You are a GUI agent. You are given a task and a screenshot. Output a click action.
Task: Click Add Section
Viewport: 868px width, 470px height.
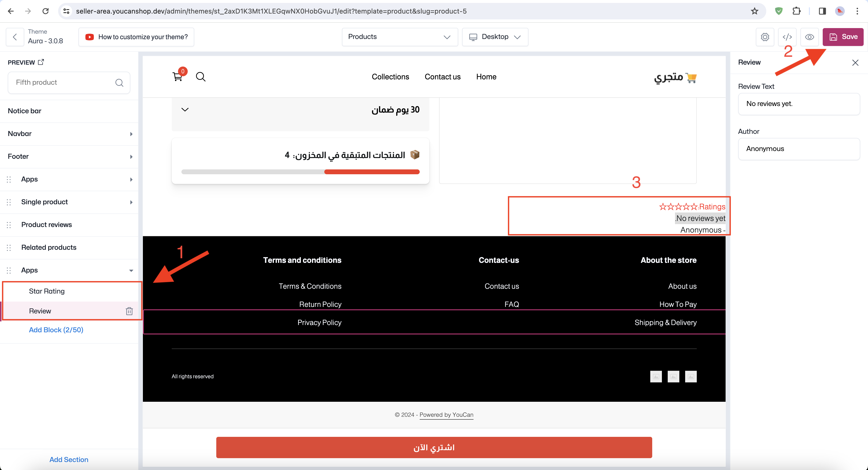coord(69,460)
